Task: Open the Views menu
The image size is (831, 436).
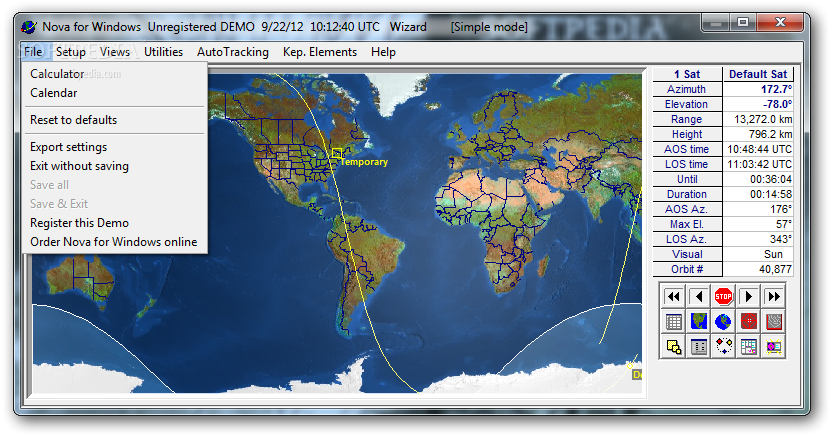Action: tap(114, 52)
